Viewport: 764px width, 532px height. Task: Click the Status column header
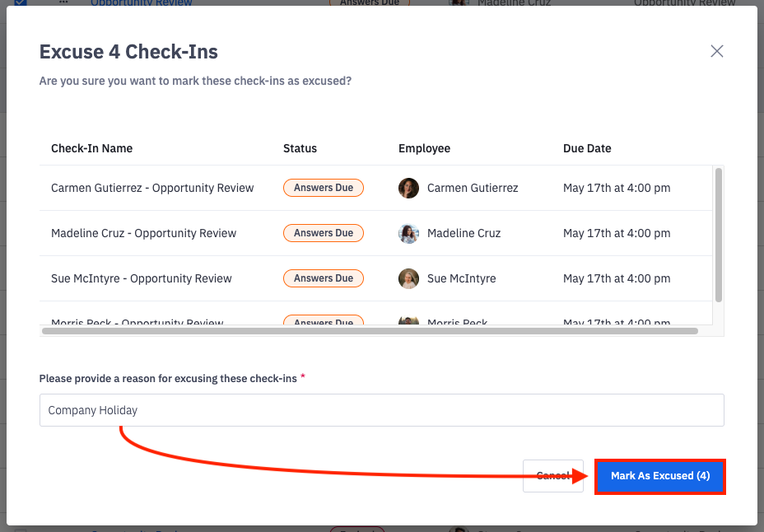tap(300, 148)
